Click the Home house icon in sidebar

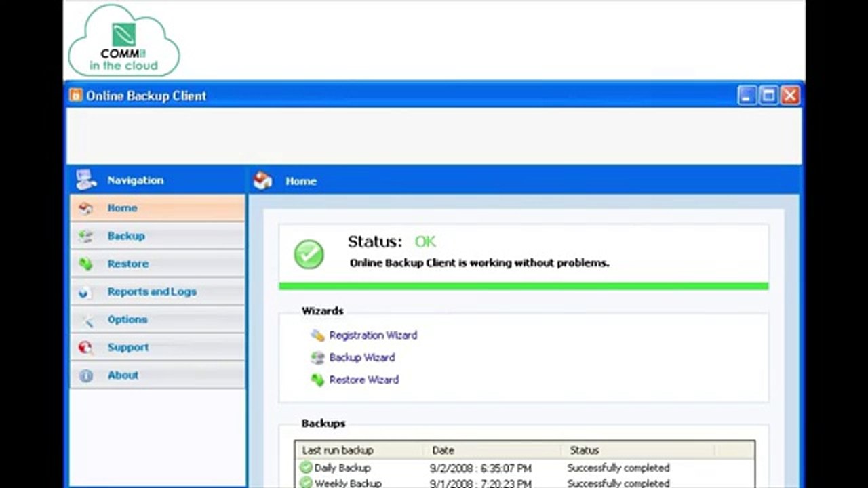(x=85, y=208)
